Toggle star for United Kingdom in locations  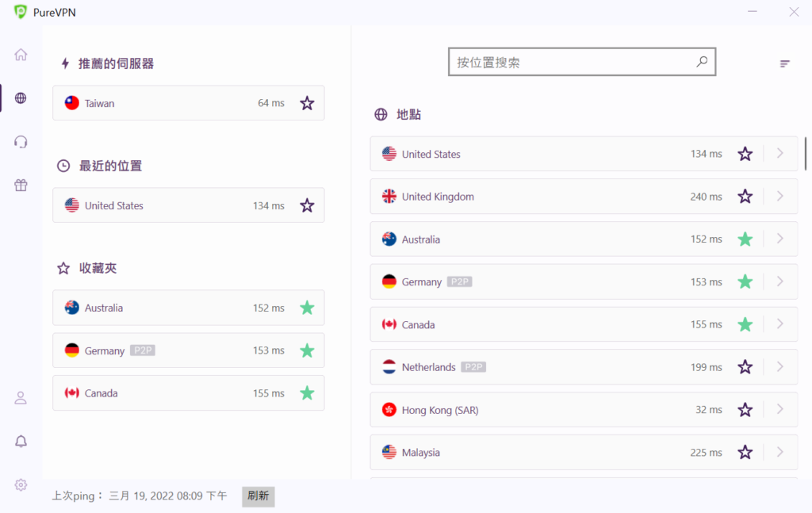[x=745, y=196]
